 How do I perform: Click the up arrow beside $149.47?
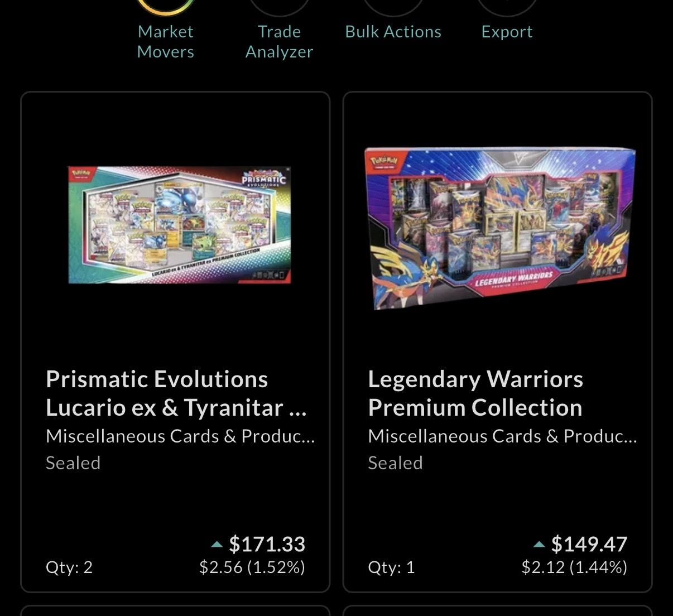coord(539,545)
